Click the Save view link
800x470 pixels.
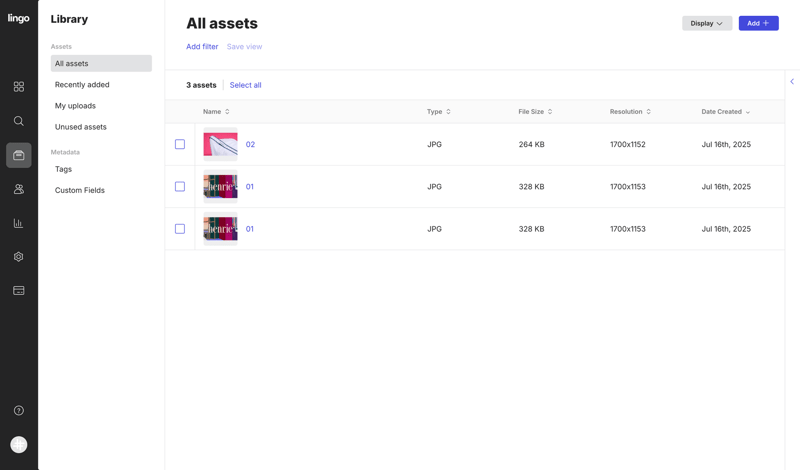tap(244, 46)
